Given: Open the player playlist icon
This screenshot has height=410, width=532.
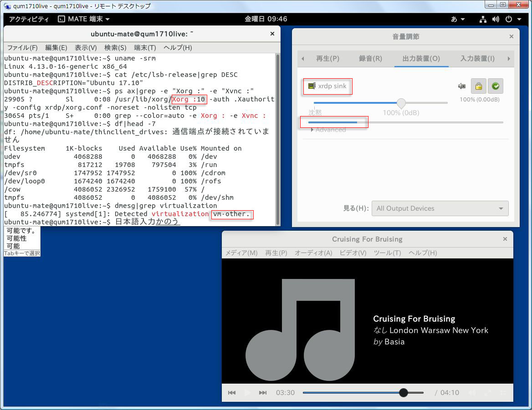Looking at the screenshot, I should coord(503,393).
